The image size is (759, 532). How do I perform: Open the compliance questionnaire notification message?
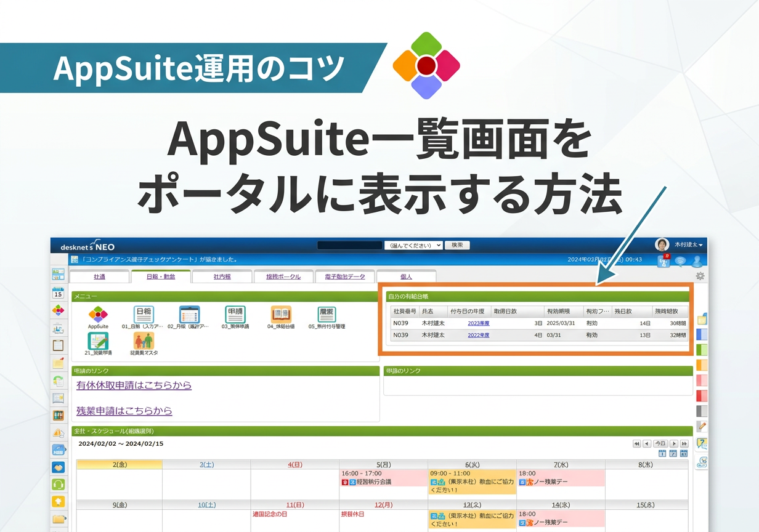point(160,260)
